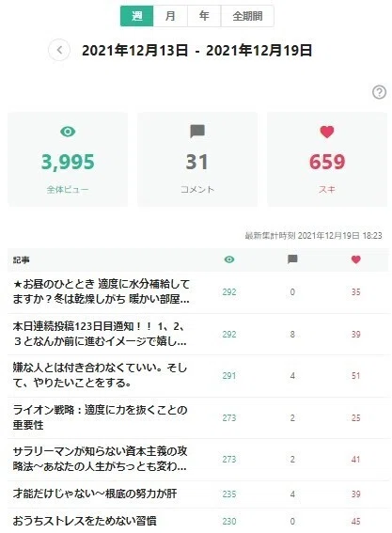Switch to the 全期間 tab

point(247,16)
